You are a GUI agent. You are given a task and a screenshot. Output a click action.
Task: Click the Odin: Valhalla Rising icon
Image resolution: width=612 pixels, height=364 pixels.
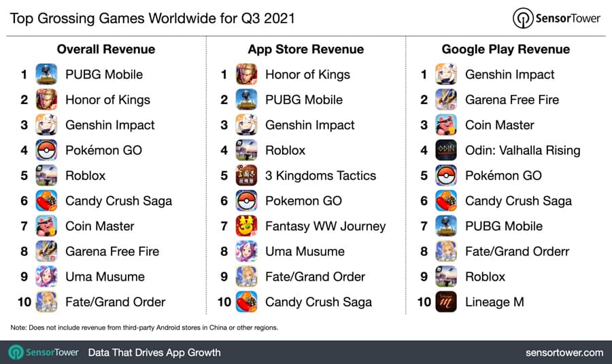click(446, 150)
